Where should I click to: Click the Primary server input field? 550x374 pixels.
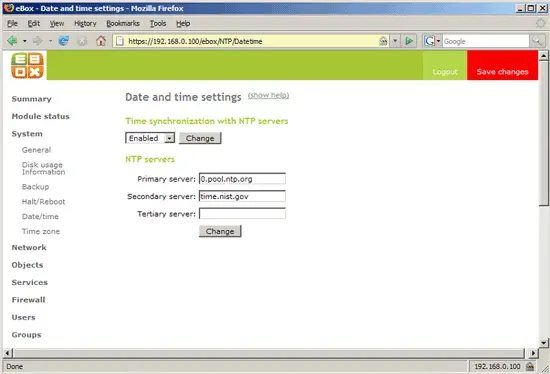tap(242, 179)
